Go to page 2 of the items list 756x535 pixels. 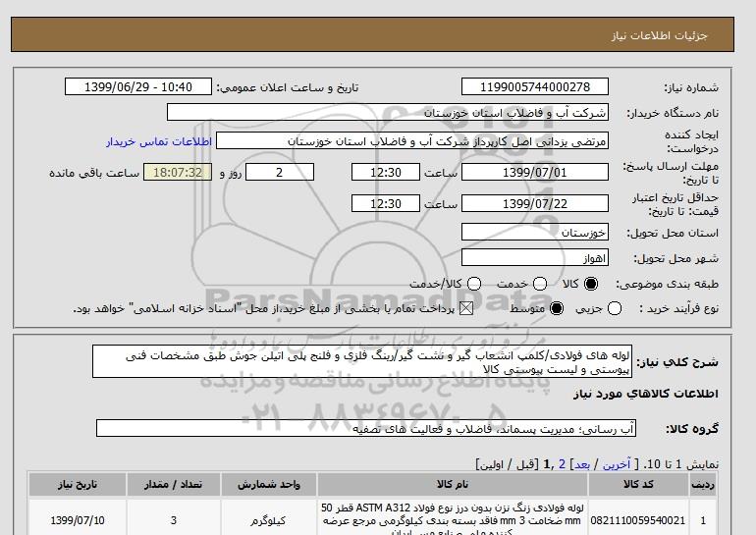562,464
